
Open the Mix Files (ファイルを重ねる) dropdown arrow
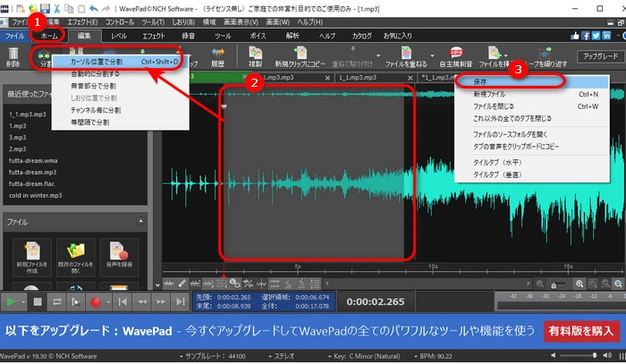tap(432, 55)
